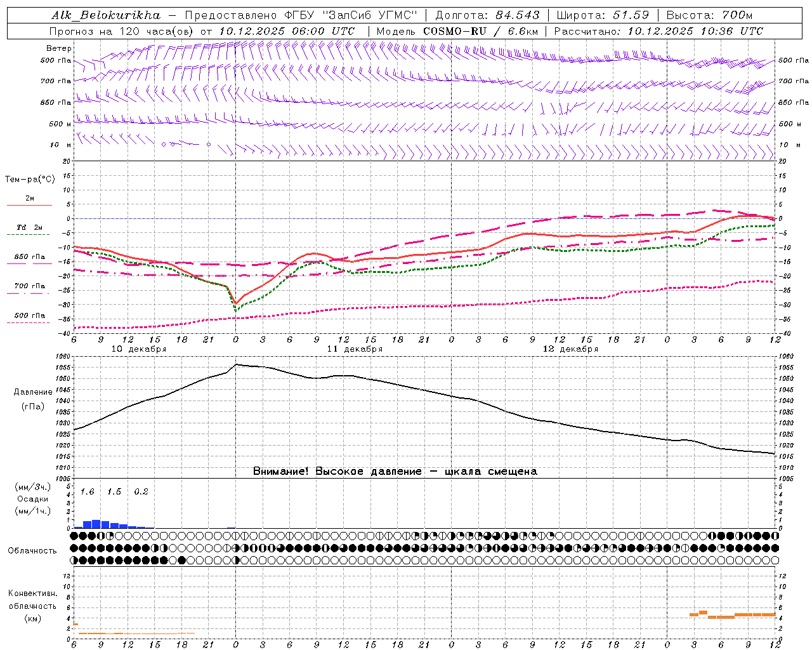Screen dimensions: 812x650
Task: Click the Рассчитано: 10.12.2025 10:36 UTC timestamp
Action: coord(658,31)
